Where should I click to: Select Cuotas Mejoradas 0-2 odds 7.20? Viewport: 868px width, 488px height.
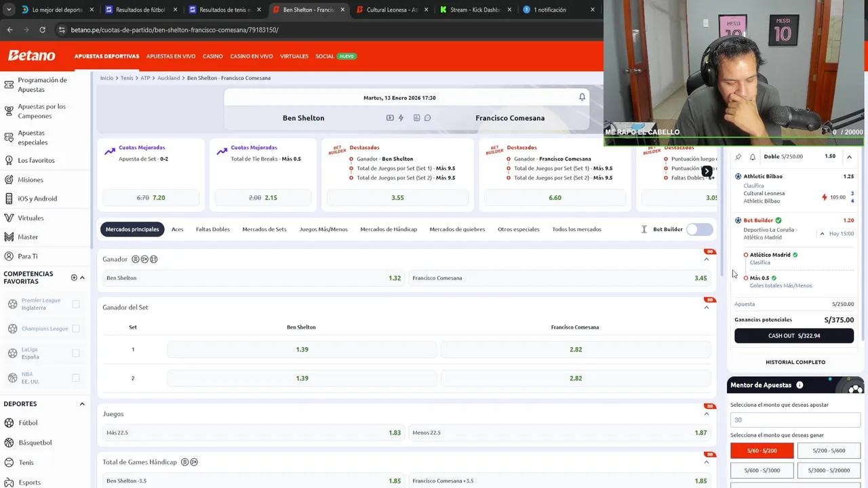[x=151, y=197]
